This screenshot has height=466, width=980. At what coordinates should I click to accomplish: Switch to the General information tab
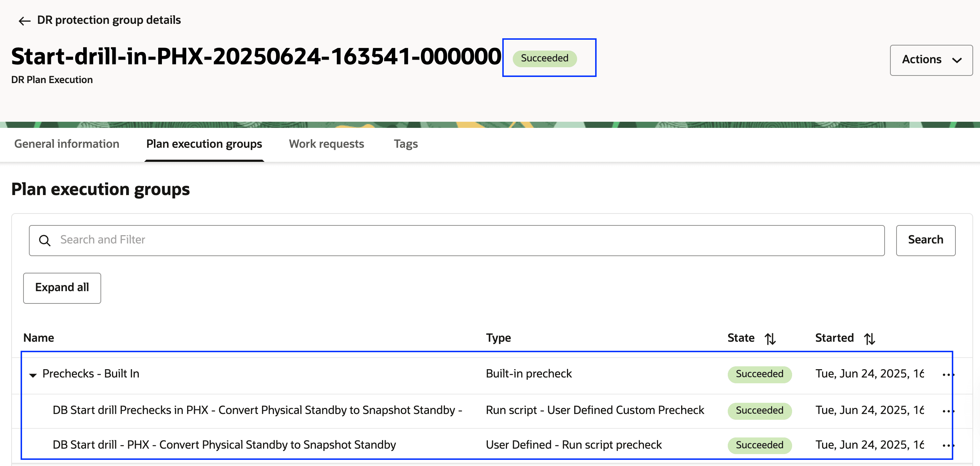click(x=66, y=144)
